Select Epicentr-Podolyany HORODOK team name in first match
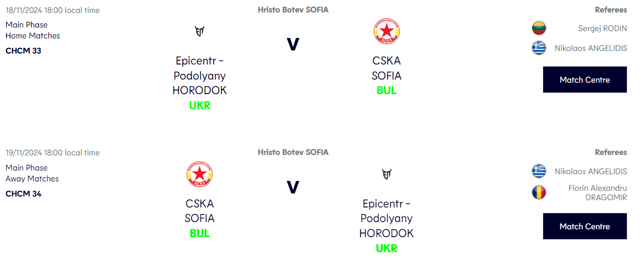 pyautogui.click(x=200, y=75)
